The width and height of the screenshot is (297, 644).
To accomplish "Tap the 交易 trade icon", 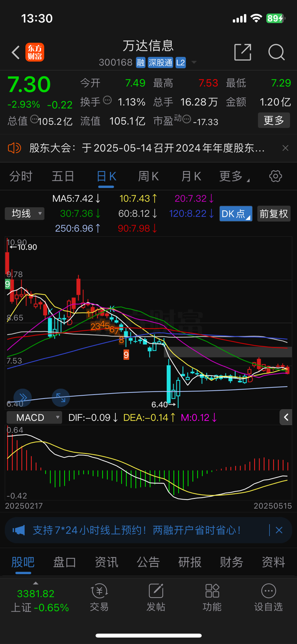I will point(99,598).
